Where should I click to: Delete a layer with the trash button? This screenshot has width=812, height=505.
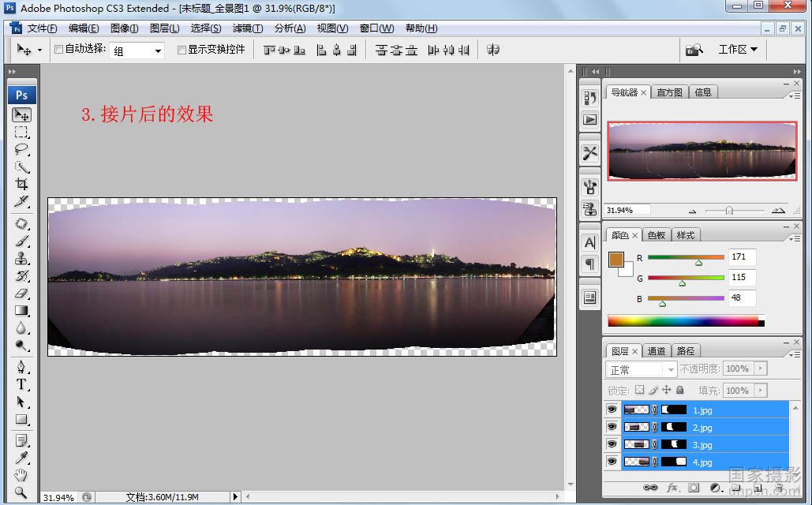[x=780, y=488]
